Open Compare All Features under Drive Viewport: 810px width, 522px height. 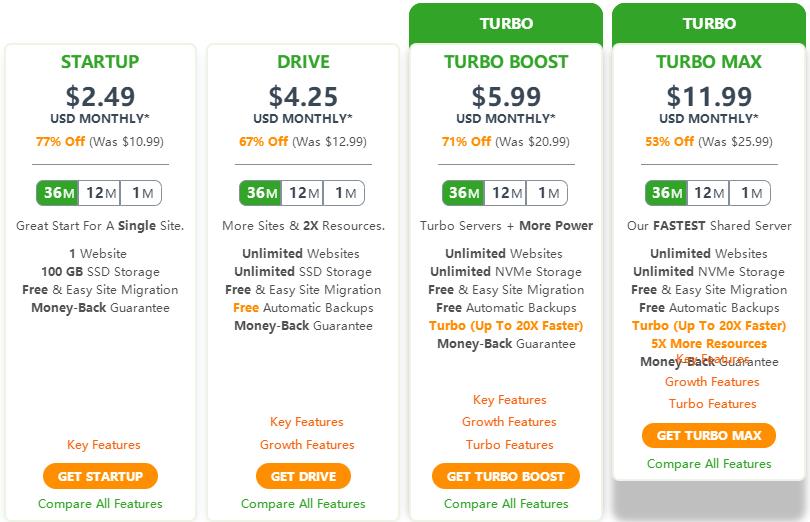(303, 504)
